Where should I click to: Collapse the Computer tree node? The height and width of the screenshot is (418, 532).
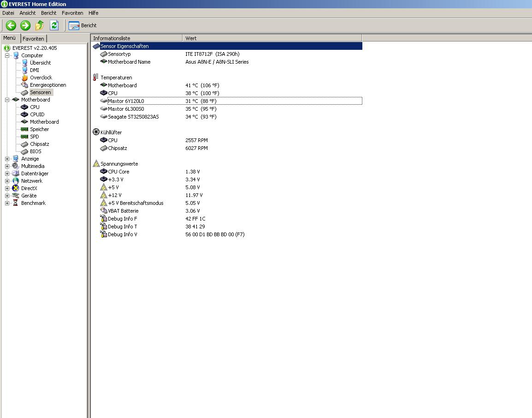[x=7, y=55]
